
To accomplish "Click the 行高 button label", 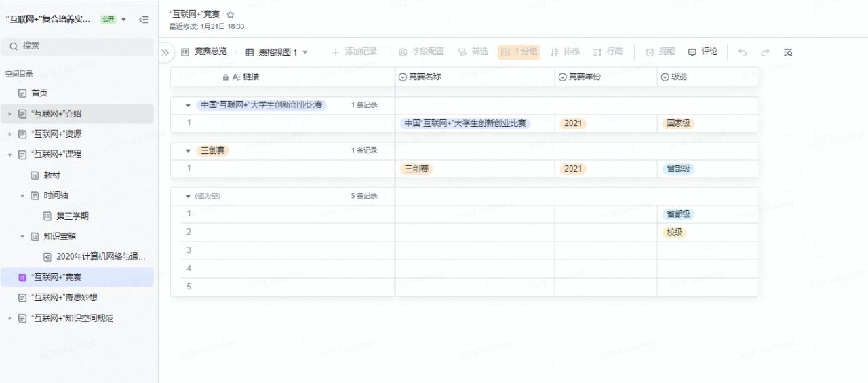I will pyautogui.click(x=614, y=52).
